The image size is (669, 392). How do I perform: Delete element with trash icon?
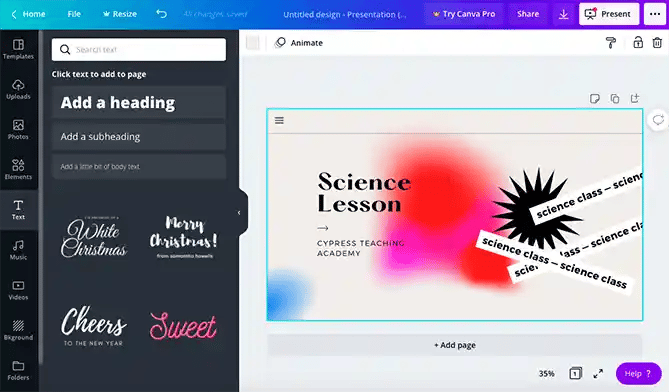(657, 43)
